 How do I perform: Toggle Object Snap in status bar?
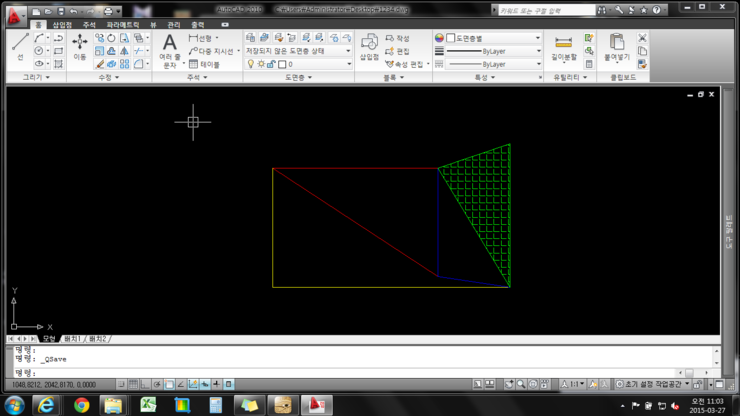point(169,384)
